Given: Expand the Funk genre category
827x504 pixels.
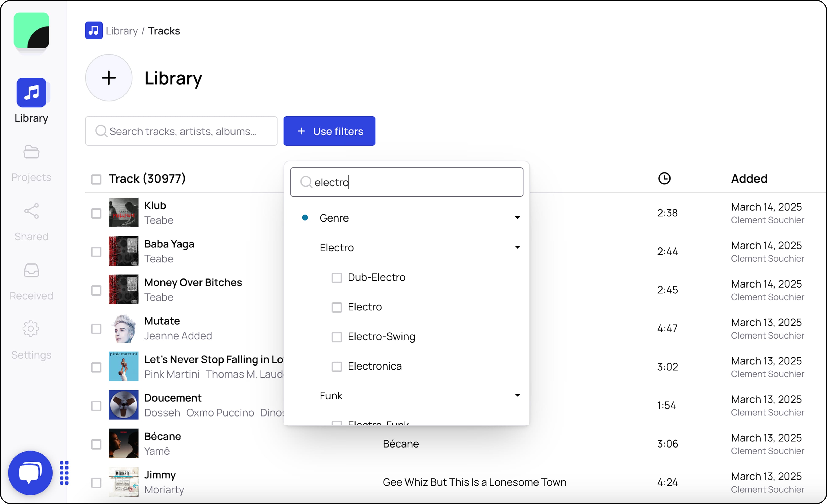Looking at the screenshot, I should point(517,395).
